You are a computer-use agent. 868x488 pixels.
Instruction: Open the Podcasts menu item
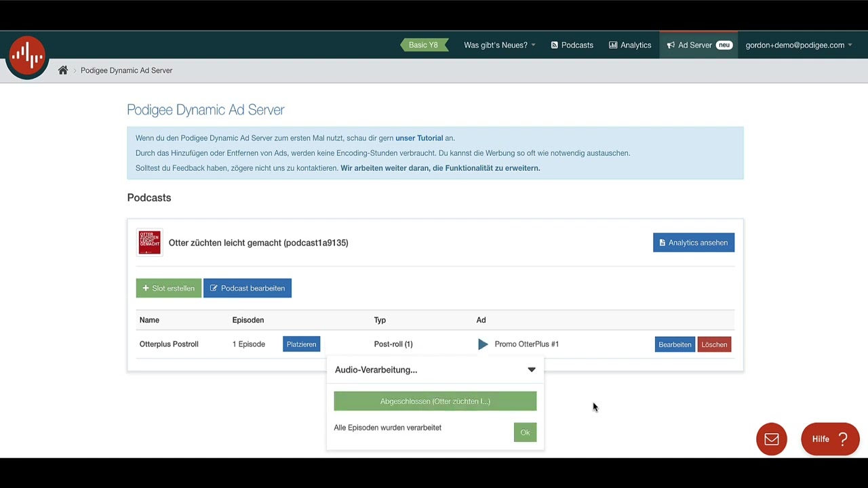(x=572, y=45)
